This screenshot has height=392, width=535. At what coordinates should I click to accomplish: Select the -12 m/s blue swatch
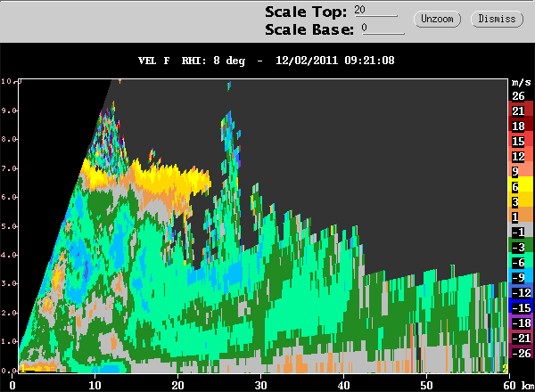pos(521,292)
